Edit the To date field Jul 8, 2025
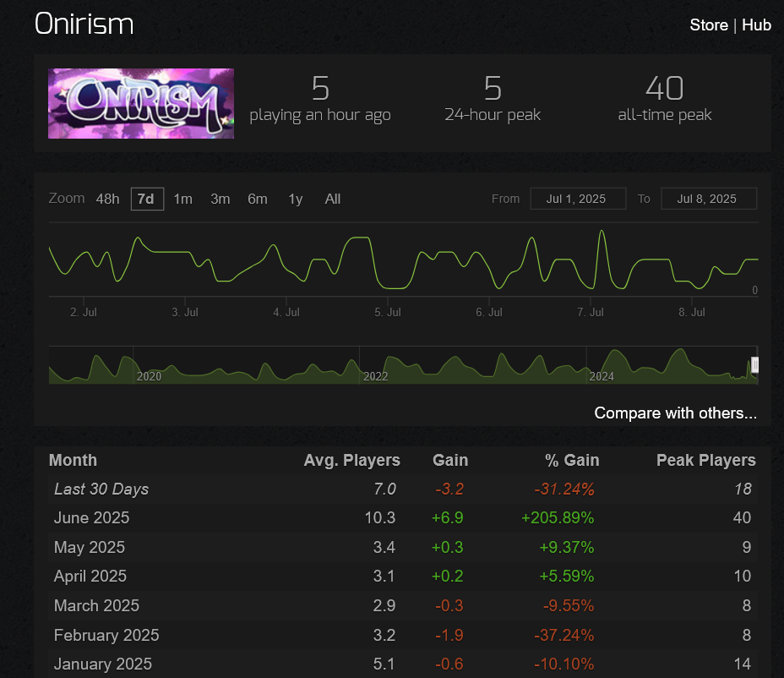Image resolution: width=784 pixels, height=678 pixels. click(709, 199)
